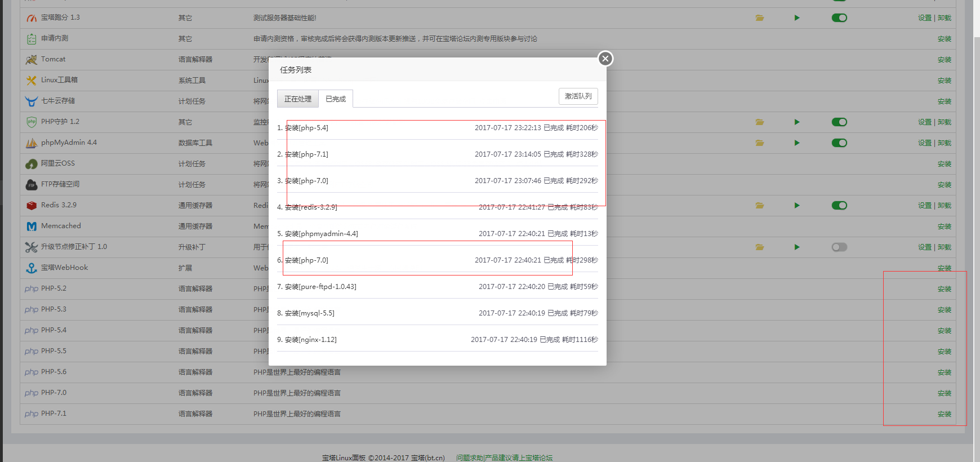Click play icon for 宝塔跑分 1.3
The image size is (980, 462).
coord(797,18)
